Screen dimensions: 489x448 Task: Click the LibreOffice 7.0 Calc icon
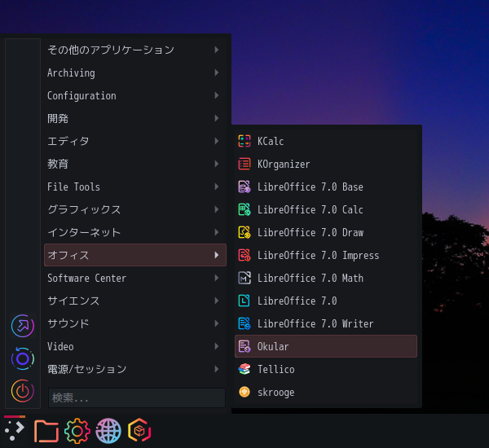tap(244, 209)
